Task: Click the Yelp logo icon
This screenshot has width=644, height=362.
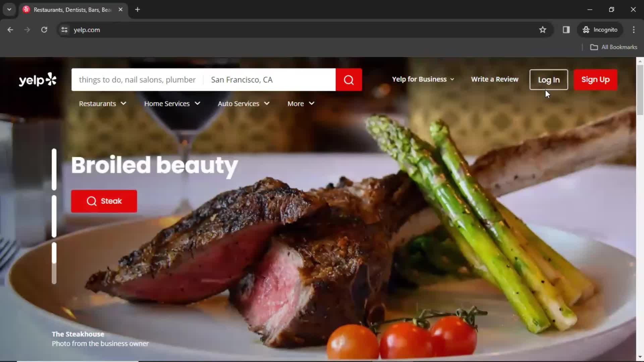Action: click(x=38, y=79)
